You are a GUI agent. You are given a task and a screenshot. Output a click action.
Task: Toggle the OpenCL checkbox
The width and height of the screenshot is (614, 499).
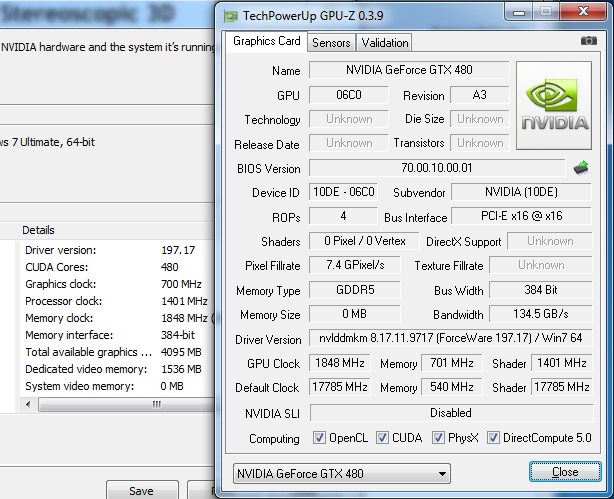pyautogui.click(x=319, y=438)
